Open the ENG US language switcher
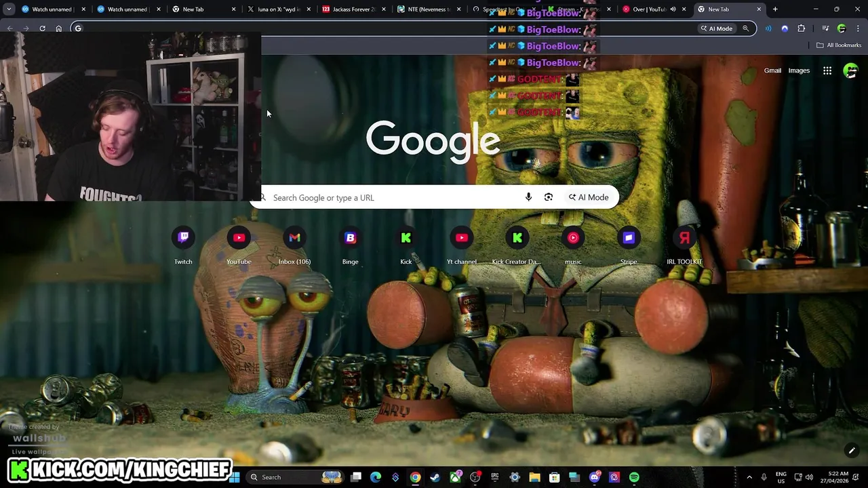The height and width of the screenshot is (488, 868). click(x=781, y=477)
